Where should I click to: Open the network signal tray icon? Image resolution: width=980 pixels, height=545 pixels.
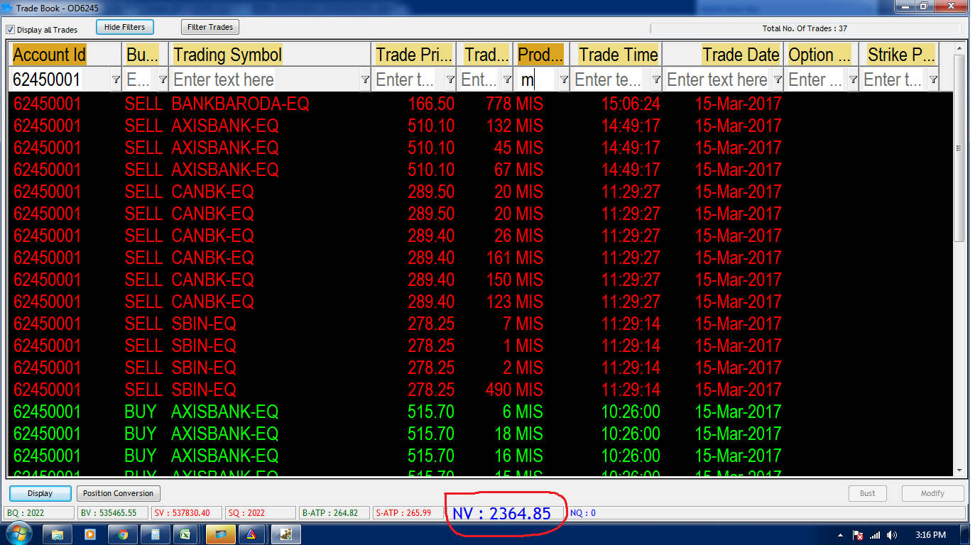(875, 535)
